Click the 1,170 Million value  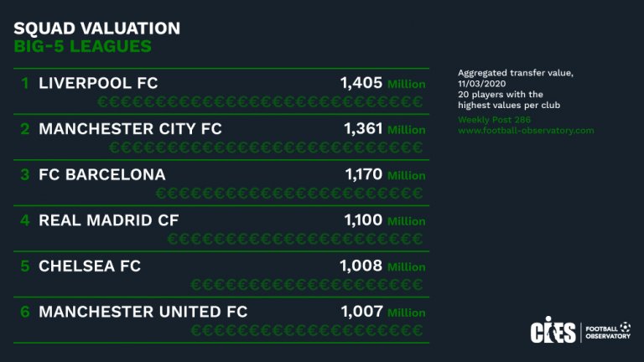coord(385,175)
